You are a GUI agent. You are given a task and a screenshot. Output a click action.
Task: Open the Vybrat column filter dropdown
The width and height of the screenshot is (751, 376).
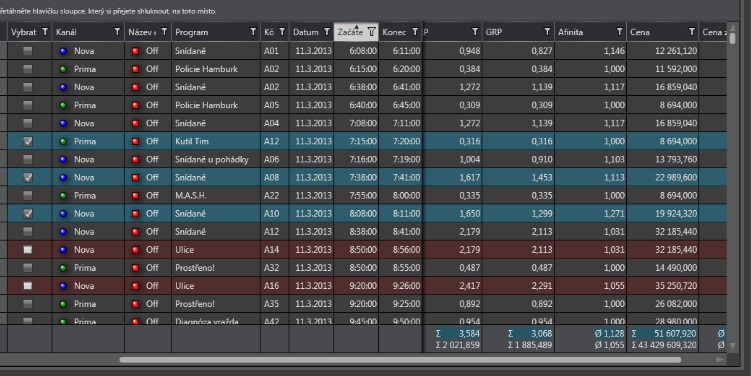[45, 32]
